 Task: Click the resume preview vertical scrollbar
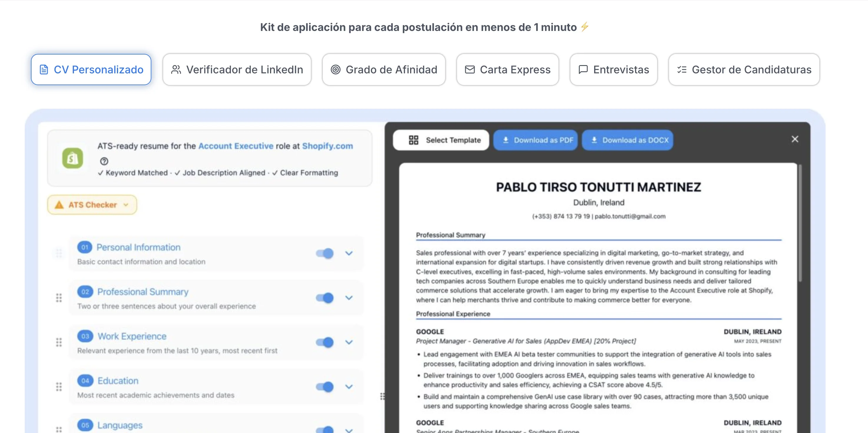(800, 223)
